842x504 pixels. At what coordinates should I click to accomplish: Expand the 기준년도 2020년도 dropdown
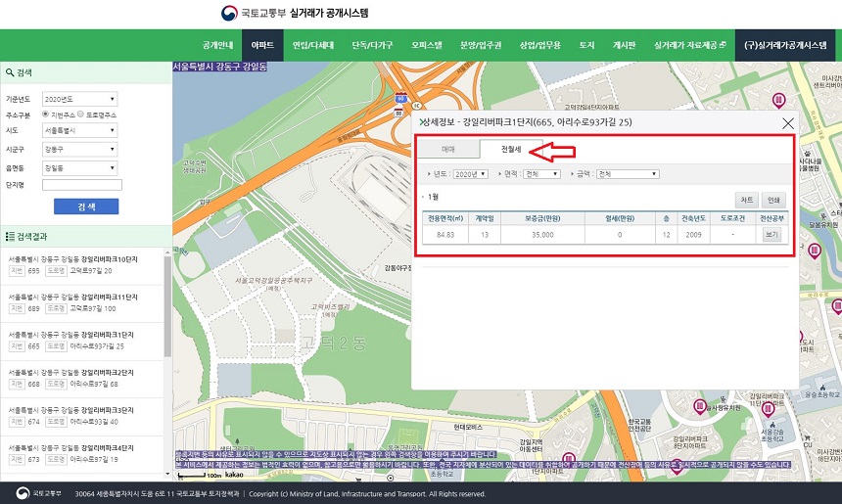pos(79,99)
